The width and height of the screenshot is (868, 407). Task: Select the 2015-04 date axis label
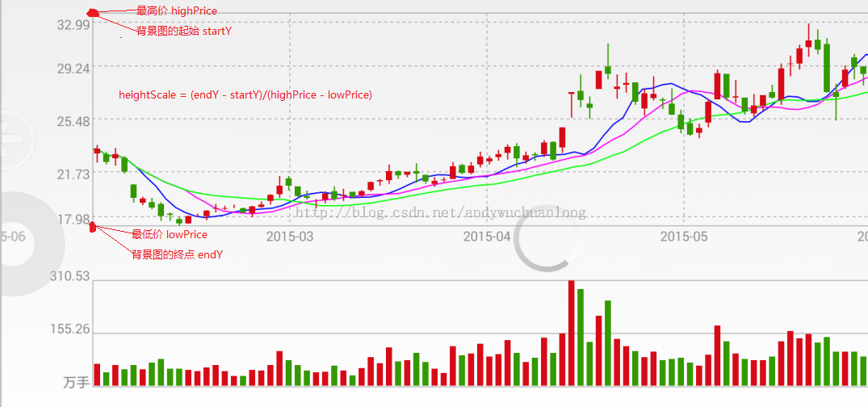click(487, 237)
